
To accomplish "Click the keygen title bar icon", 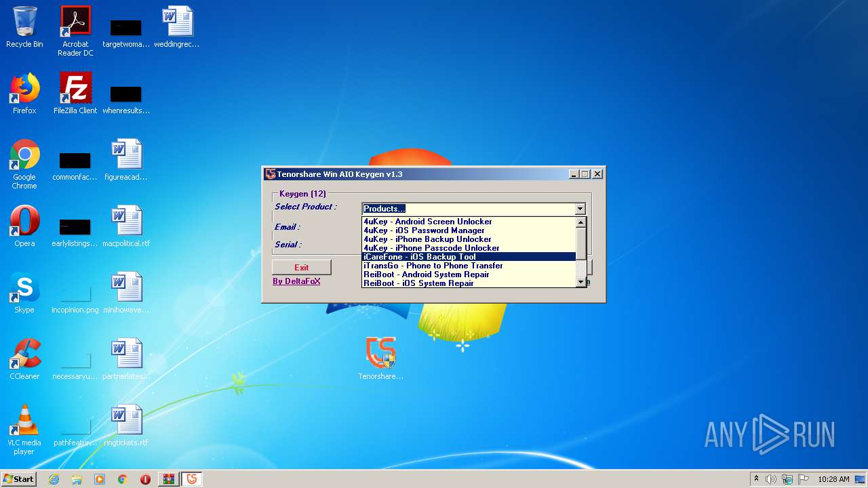I will coord(271,174).
